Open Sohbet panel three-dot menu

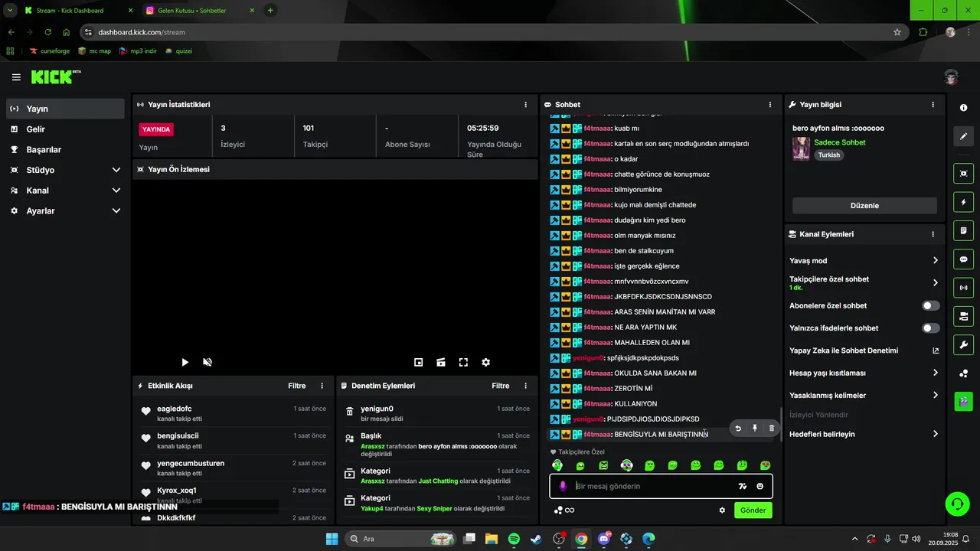point(770,105)
